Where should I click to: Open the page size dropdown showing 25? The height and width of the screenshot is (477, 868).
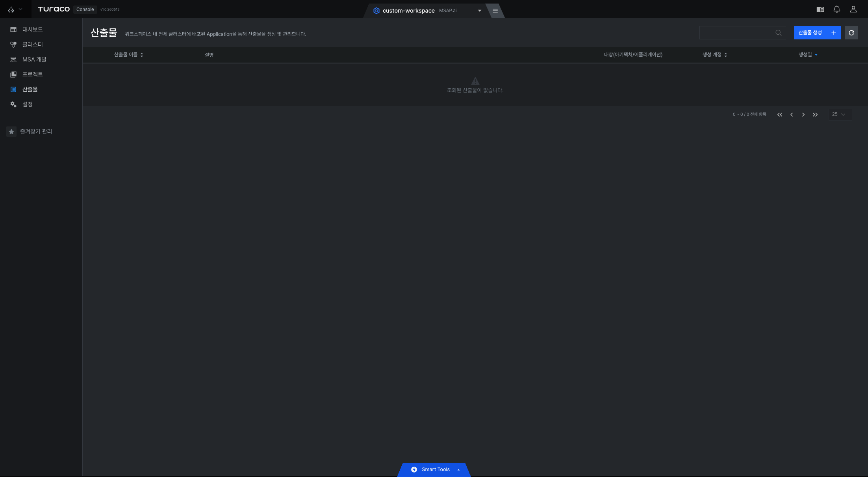[840, 115]
